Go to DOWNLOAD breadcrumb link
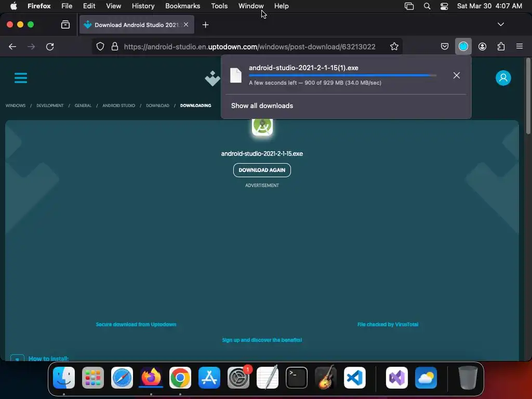The image size is (532, 399). coord(157,105)
